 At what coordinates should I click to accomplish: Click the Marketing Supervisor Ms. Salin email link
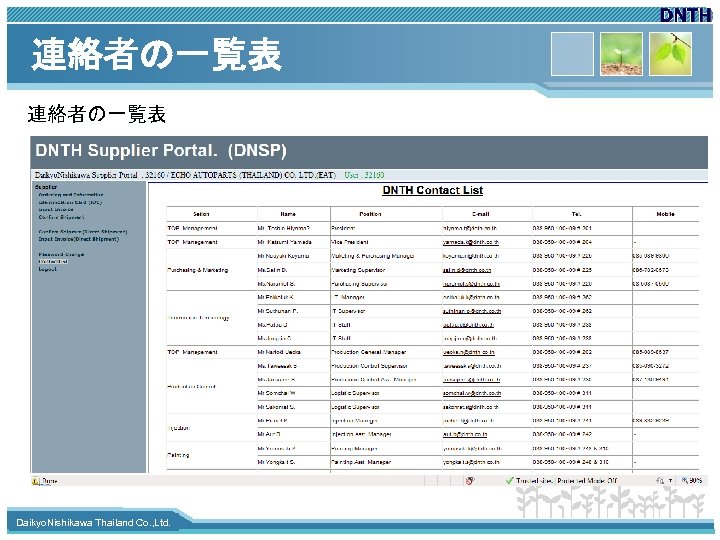(467, 270)
